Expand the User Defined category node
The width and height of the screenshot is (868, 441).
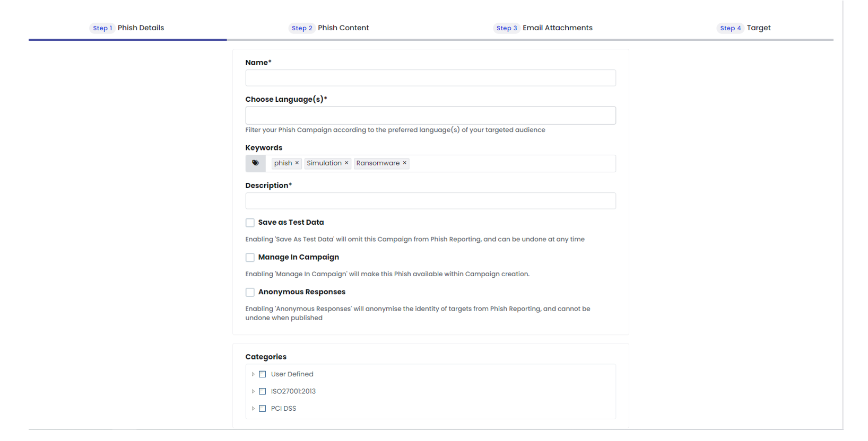[253, 374]
